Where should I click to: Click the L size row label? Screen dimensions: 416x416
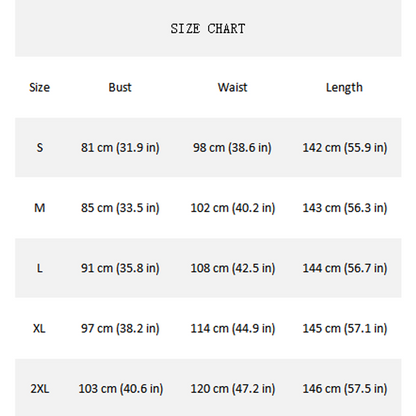(40, 268)
